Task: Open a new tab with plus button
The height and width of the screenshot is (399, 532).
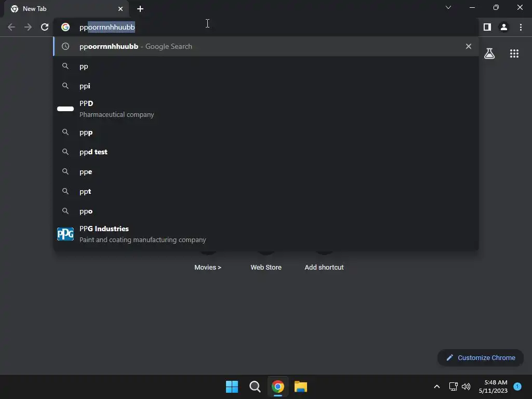Action: pyautogui.click(x=140, y=9)
